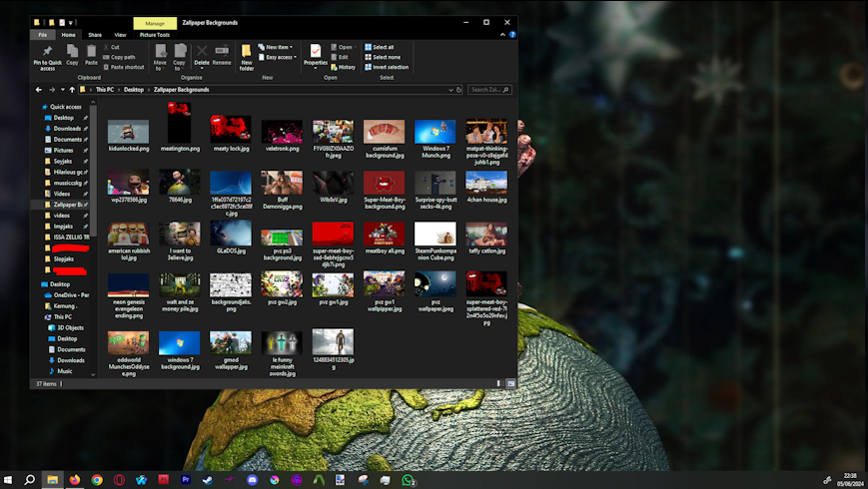
Task: Open Slopjaks folder in the navigation pane
Action: click(x=64, y=258)
